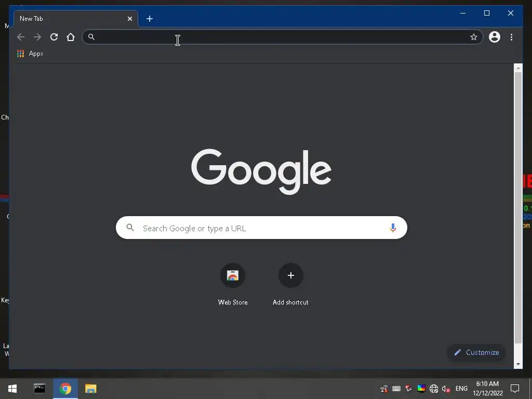Bookmark this tab with the star icon
This screenshot has height=399, width=532.
tap(474, 37)
